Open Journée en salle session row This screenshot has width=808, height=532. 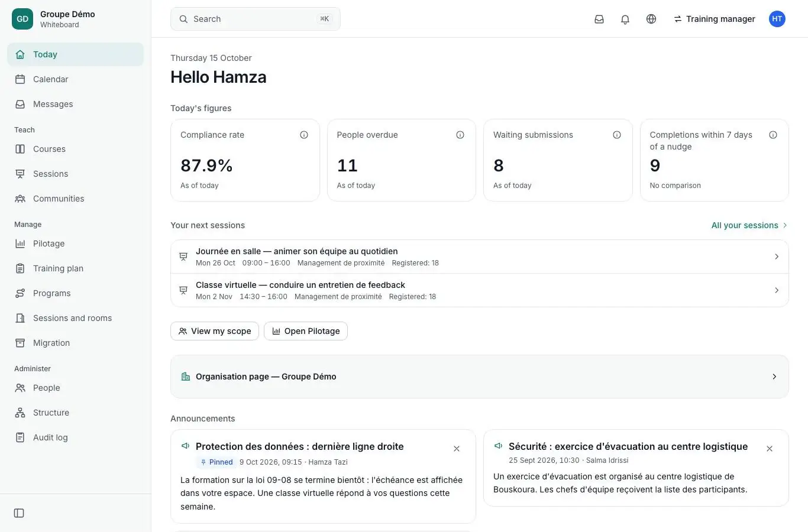(x=480, y=257)
